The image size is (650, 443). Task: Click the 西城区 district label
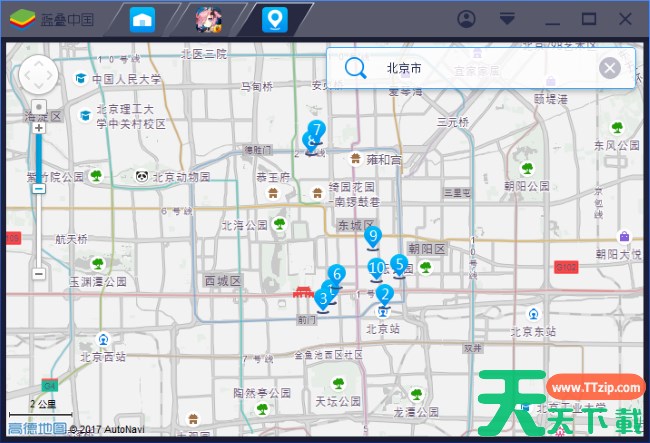(223, 281)
